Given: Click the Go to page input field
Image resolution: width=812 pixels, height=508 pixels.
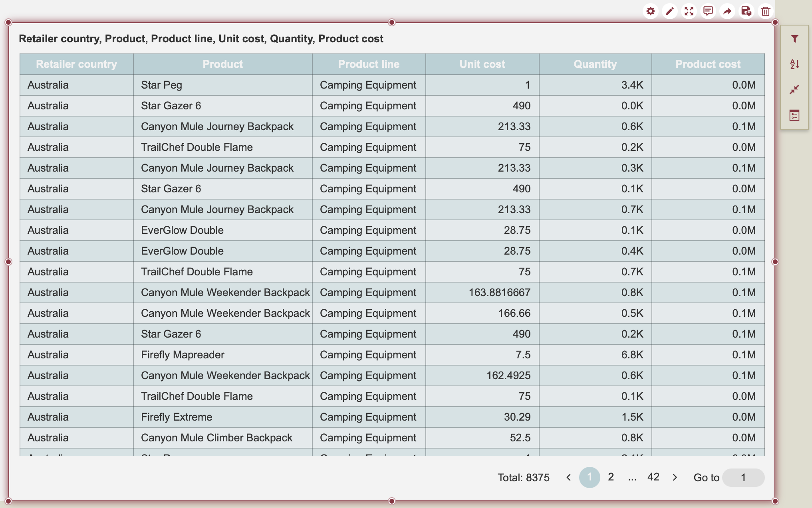Looking at the screenshot, I should pos(743,477).
